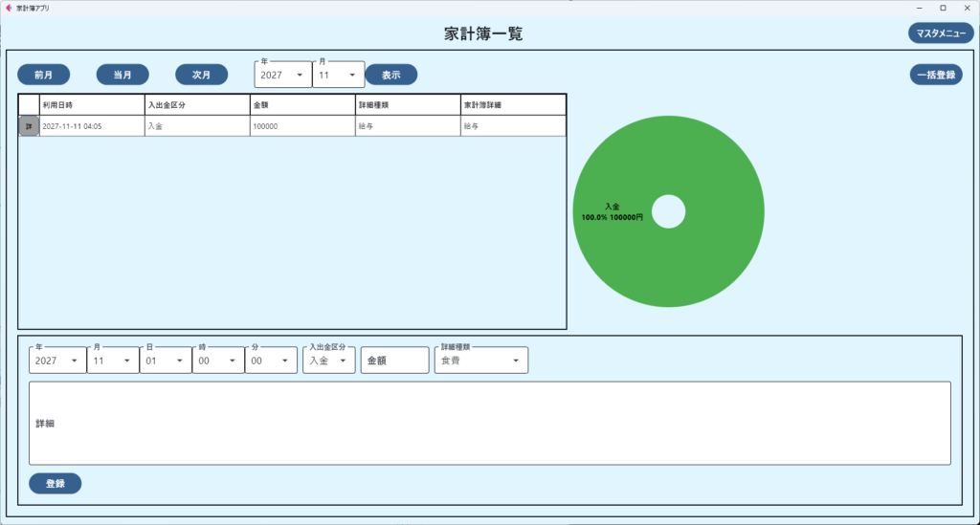Click the 一括登録 bulk register button
980x525 pixels.
pos(935,75)
